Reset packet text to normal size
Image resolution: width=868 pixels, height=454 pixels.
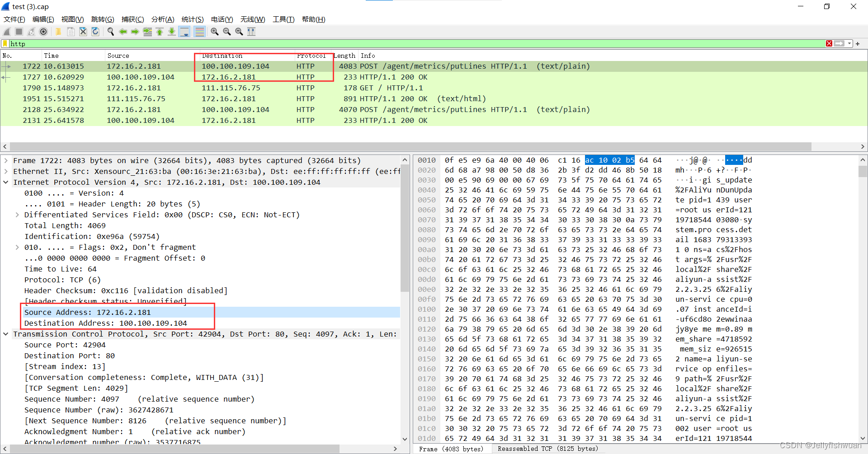click(239, 32)
